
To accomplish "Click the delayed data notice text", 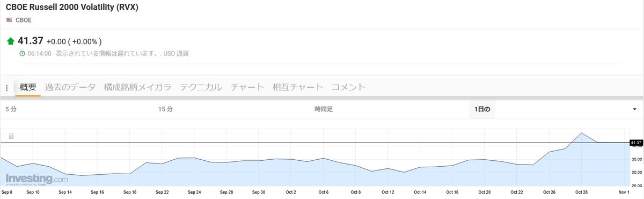I will pyautogui.click(x=108, y=53).
